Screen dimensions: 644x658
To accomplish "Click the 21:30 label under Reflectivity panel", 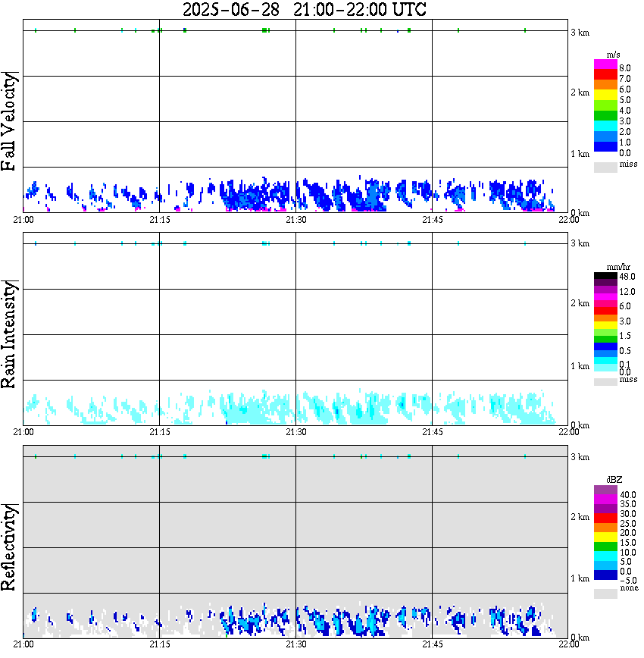I will [x=296, y=644].
